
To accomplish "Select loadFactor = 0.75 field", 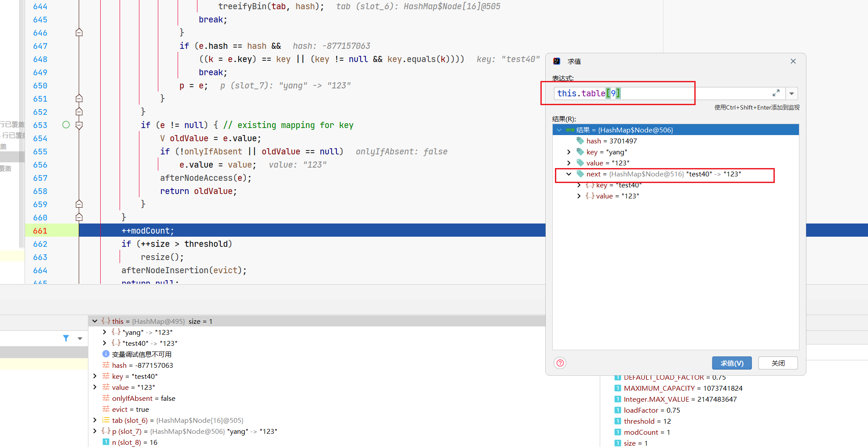I will [x=652, y=410].
